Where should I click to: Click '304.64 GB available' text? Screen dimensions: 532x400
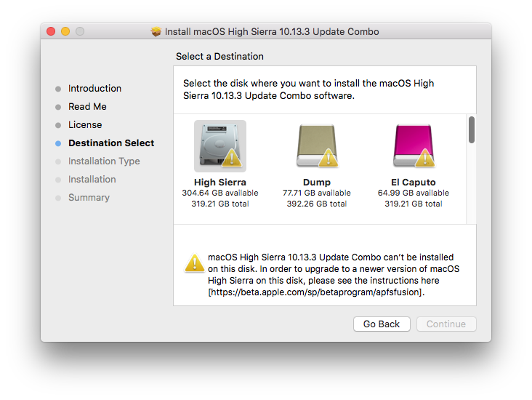tap(220, 193)
